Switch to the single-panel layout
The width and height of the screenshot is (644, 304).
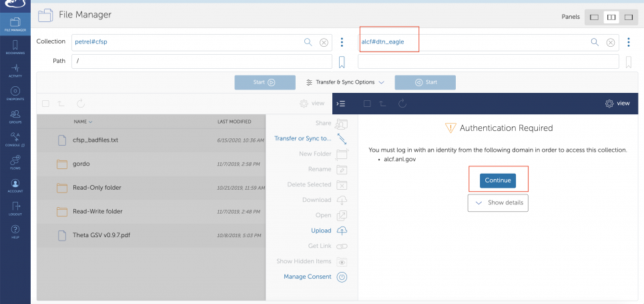[594, 17]
